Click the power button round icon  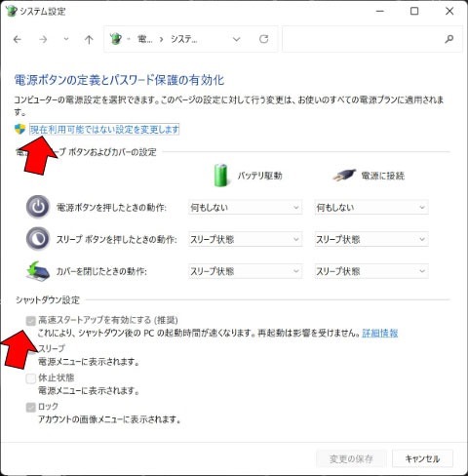[38, 207]
